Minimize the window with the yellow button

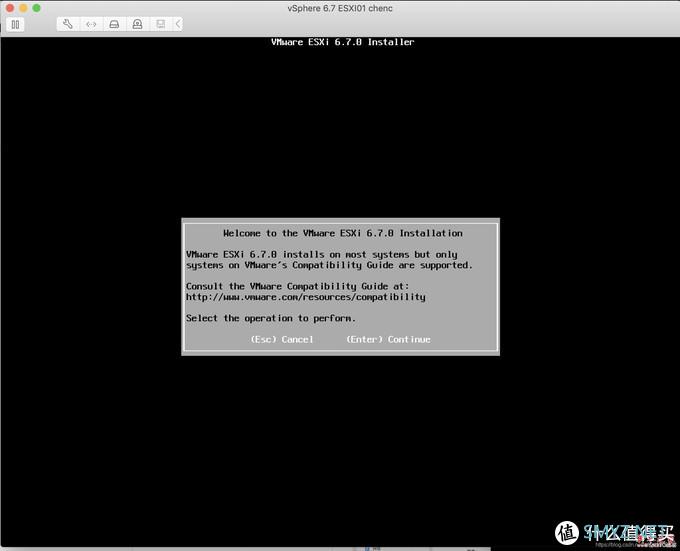(23, 8)
